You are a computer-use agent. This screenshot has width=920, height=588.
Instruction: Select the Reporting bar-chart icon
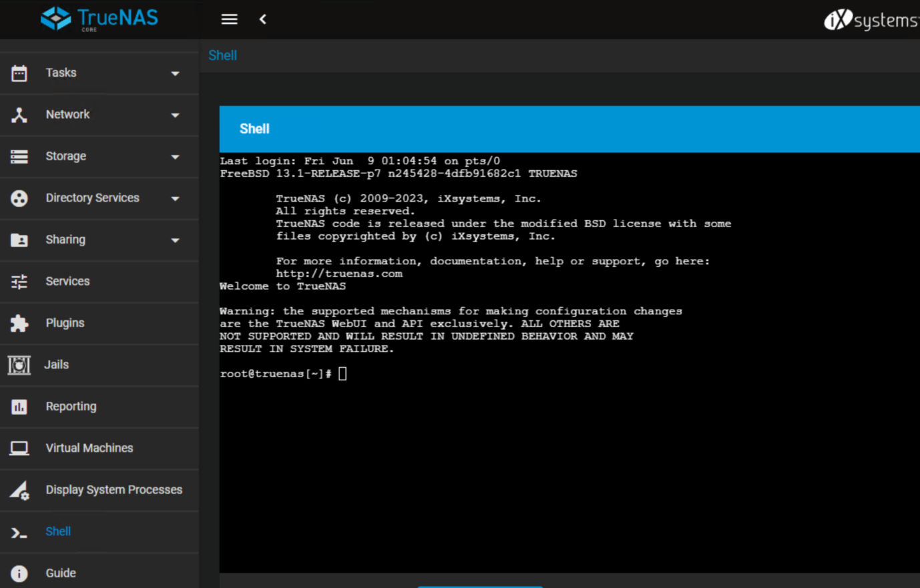point(19,406)
